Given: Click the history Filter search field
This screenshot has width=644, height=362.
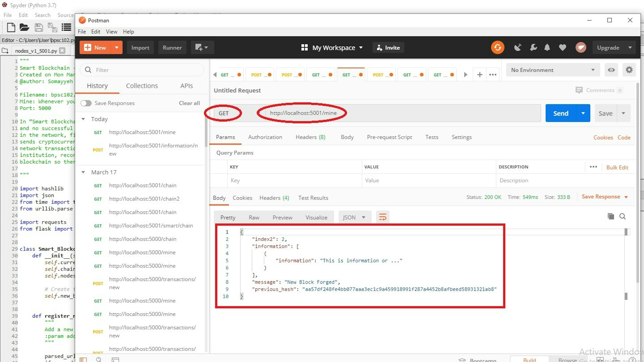Looking at the screenshot, I should tap(142, 70).
